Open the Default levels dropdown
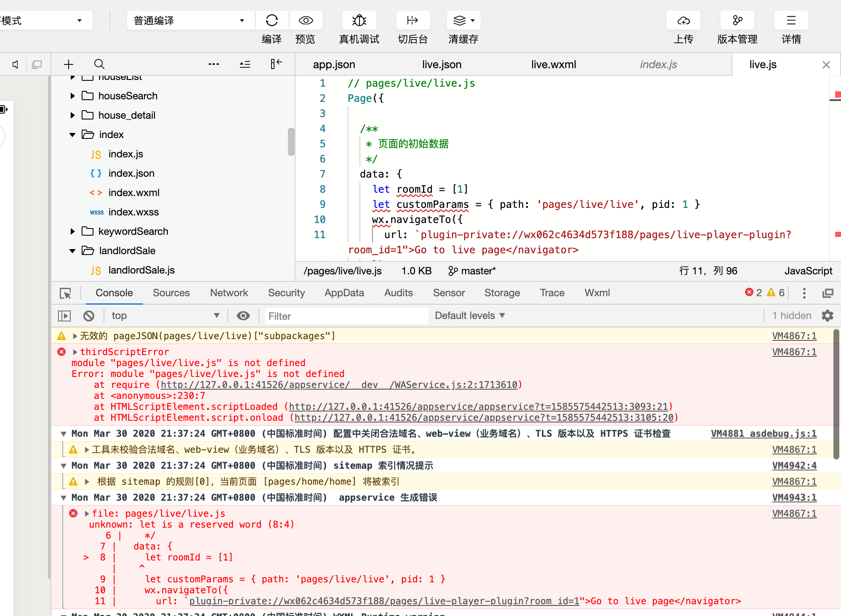Viewport: 841px width, 616px height. pos(469,316)
